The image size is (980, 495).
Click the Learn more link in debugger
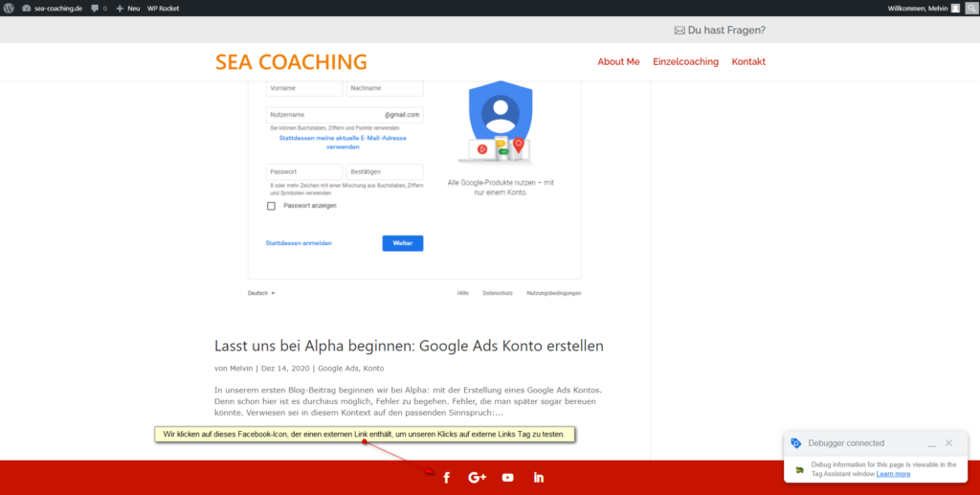pos(893,474)
